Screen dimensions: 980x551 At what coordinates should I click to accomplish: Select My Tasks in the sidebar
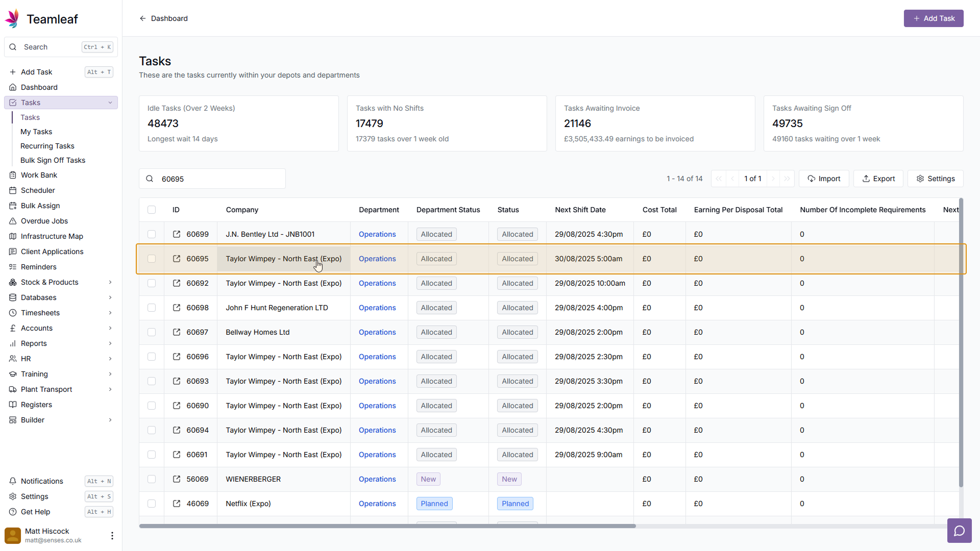point(36,132)
